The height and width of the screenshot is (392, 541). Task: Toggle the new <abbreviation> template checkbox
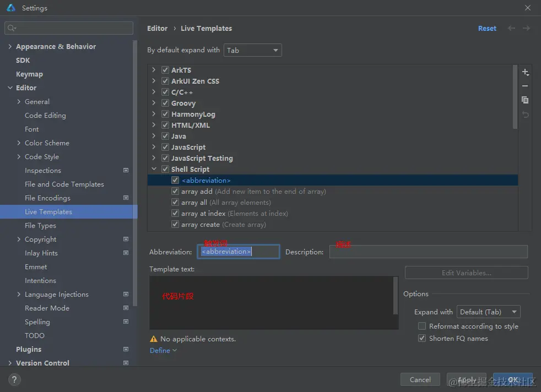(175, 181)
